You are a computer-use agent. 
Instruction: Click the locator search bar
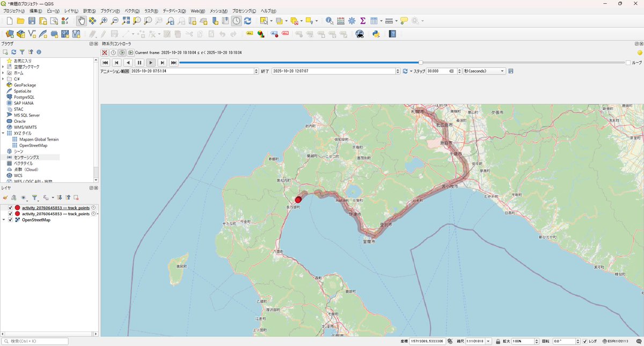coord(35,341)
